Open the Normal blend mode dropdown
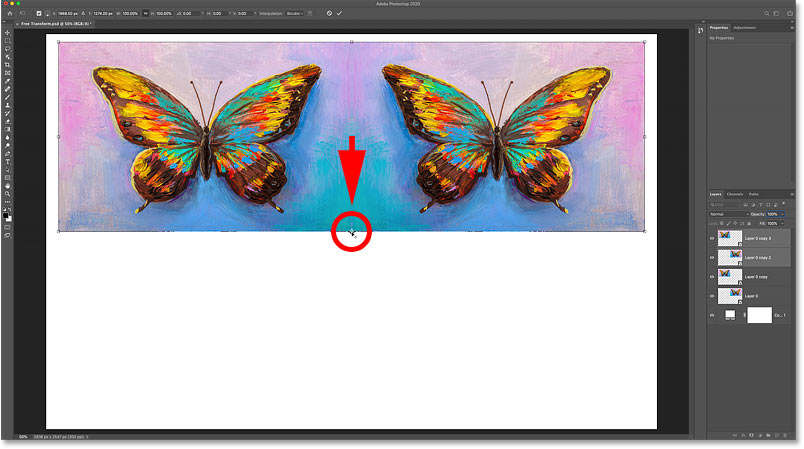Image resolution: width=804 pixels, height=449 pixels. [729, 214]
